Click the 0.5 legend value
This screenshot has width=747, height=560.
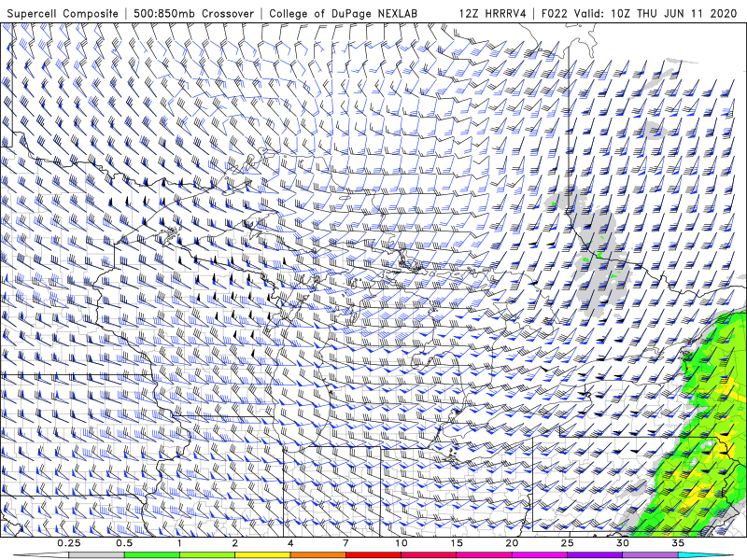click(124, 543)
